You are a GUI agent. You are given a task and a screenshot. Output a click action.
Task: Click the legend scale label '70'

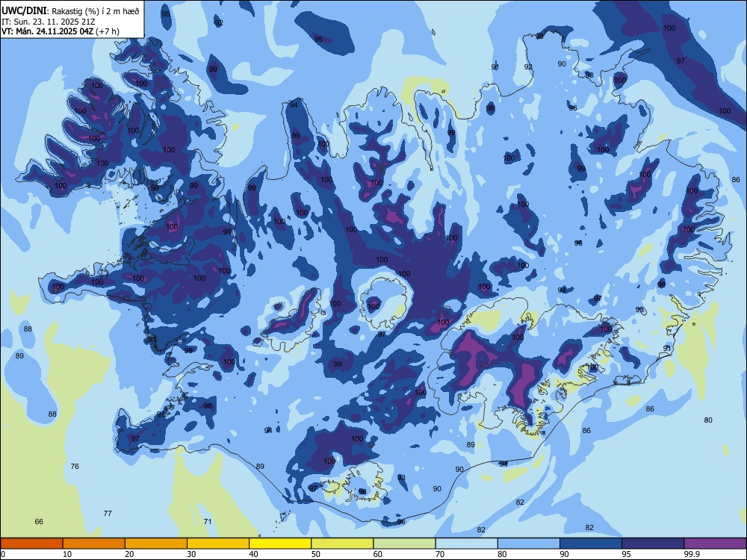pos(440,554)
